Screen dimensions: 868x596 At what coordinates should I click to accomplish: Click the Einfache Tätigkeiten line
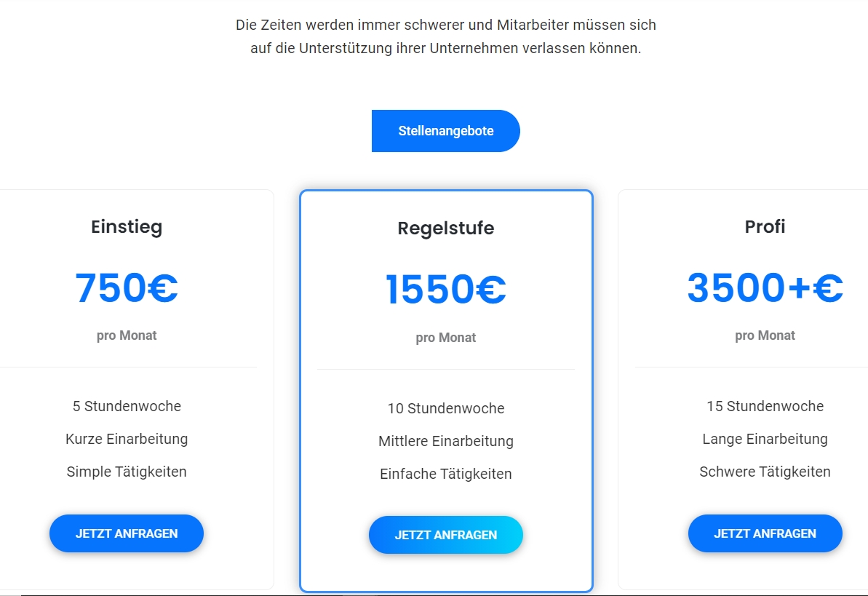point(445,474)
